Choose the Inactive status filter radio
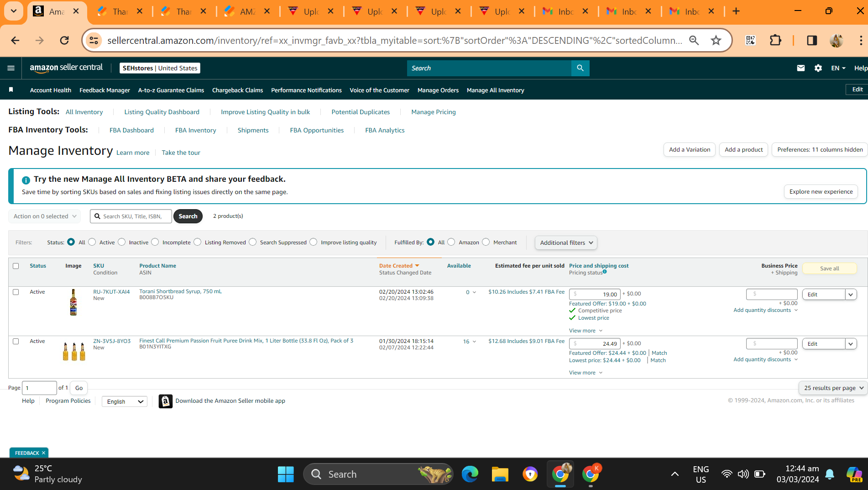Image resolution: width=868 pixels, height=490 pixels. (x=122, y=242)
